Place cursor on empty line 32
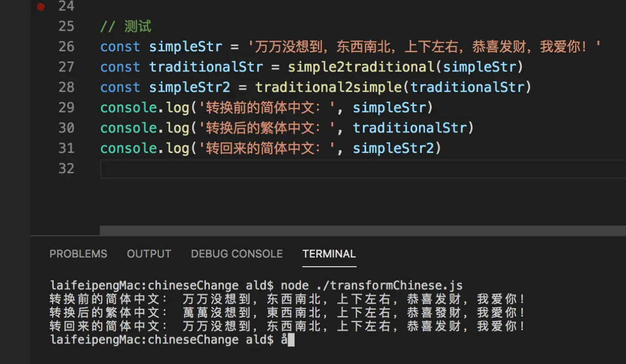Image resolution: width=626 pixels, height=364 pixels. click(363, 169)
